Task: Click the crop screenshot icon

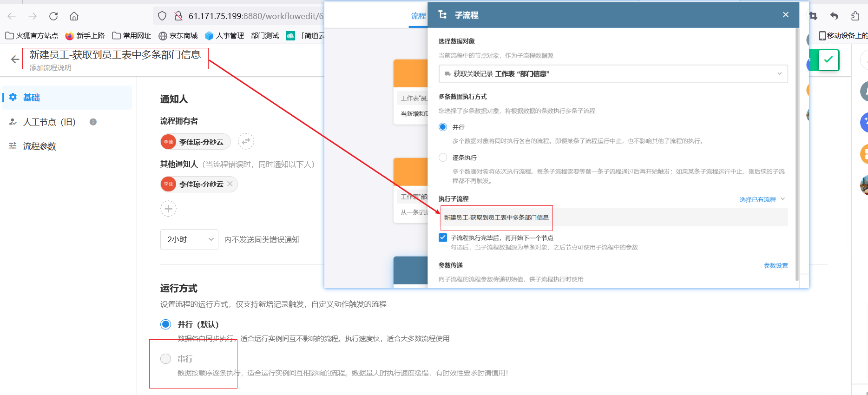Action: (813, 16)
